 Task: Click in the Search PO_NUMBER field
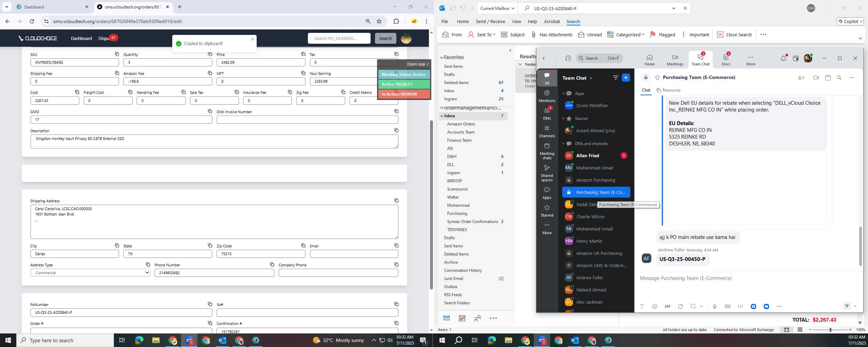[x=339, y=38]
